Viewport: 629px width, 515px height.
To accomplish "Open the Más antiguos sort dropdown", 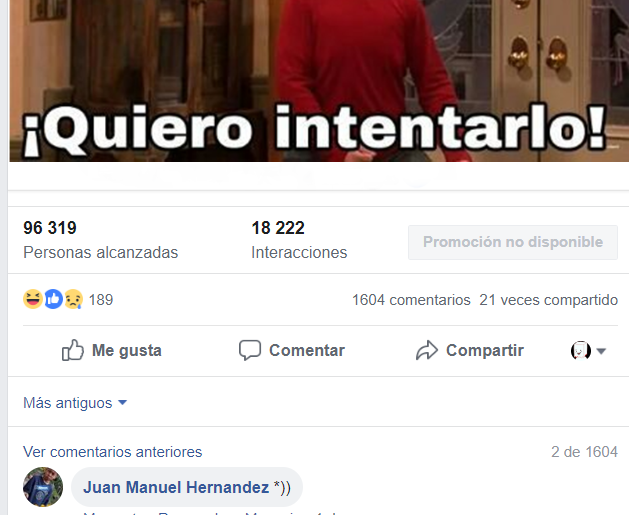I will point(75,403).
